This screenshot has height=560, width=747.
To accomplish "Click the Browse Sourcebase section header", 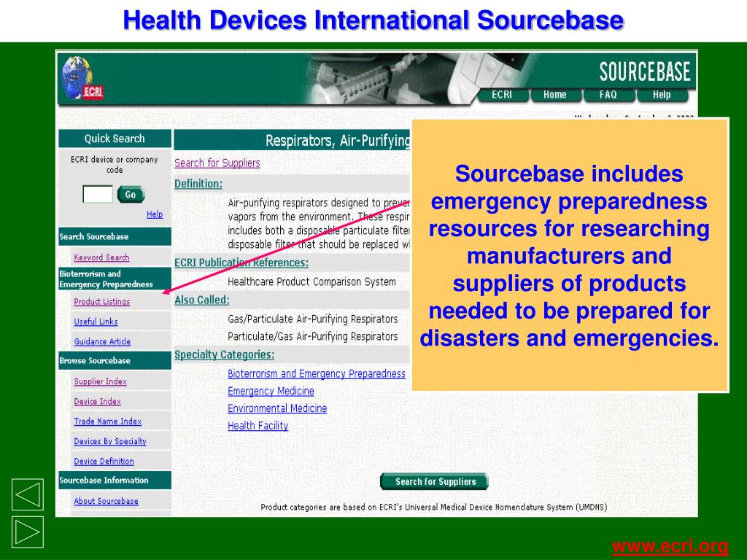I will 115,361.
